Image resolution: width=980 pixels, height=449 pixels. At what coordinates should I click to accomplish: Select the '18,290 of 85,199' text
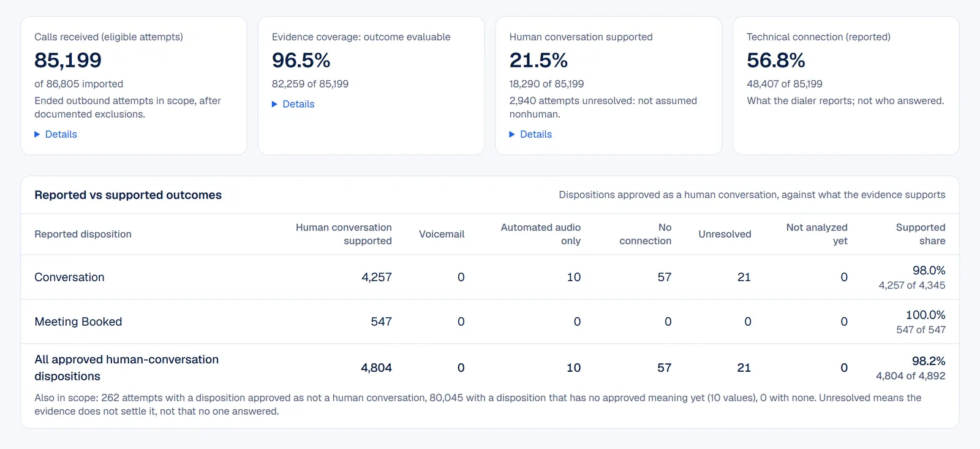[x=547, y=84]
